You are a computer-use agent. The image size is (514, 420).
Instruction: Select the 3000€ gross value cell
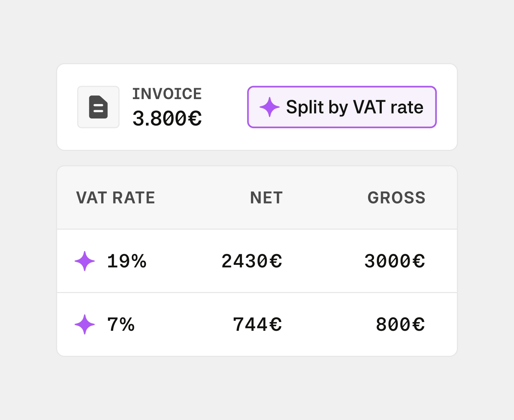point(395,261)
